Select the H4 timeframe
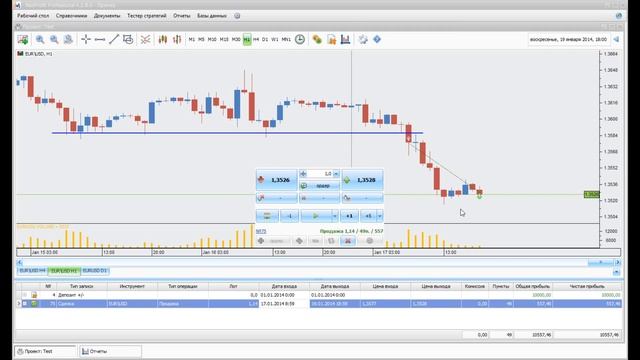 click(x=256, y=39)
